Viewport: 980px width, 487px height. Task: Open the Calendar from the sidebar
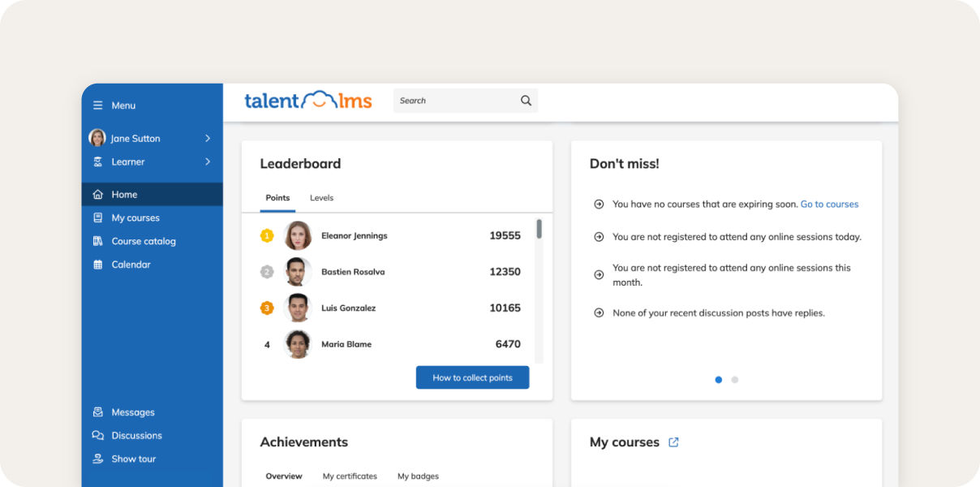pos(97,264)
